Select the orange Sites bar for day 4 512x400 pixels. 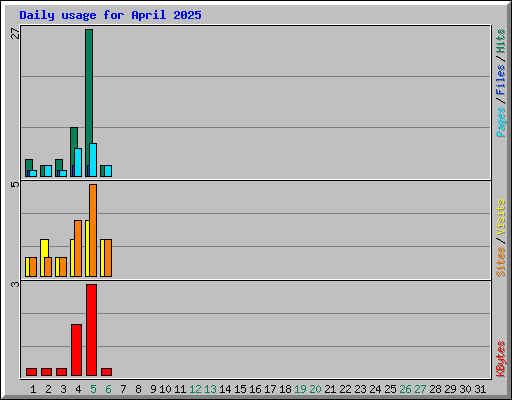click(78, 248)
